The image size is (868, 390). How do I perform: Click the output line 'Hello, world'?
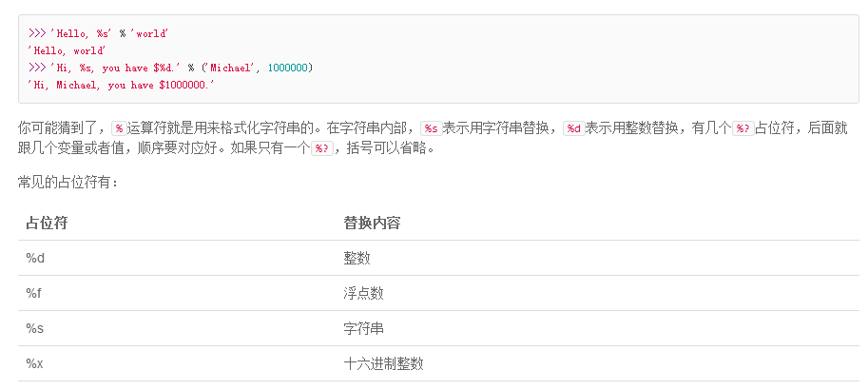tap(67, 51)
